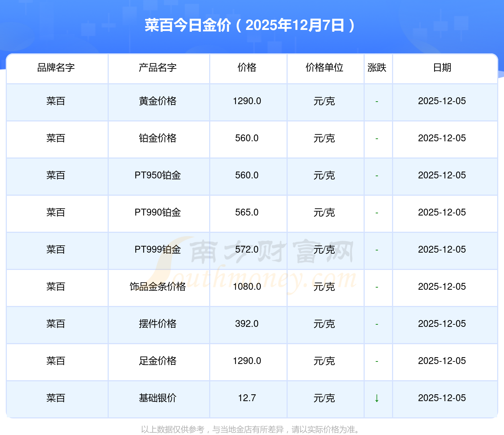Click the 12.7 silver price value
The image size is (504, 435).
point(247,398)
